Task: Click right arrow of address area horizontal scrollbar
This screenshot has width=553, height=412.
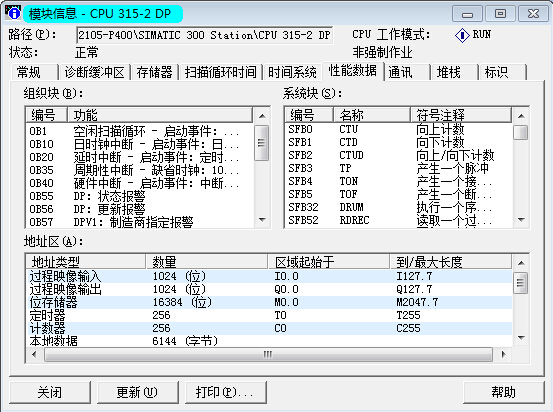Action: (504, 354)
